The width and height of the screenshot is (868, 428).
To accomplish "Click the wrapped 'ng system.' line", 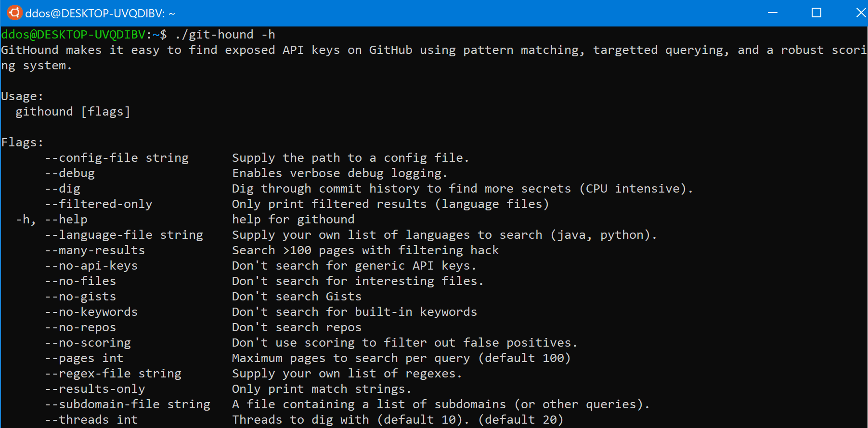I will click(37, 65).
